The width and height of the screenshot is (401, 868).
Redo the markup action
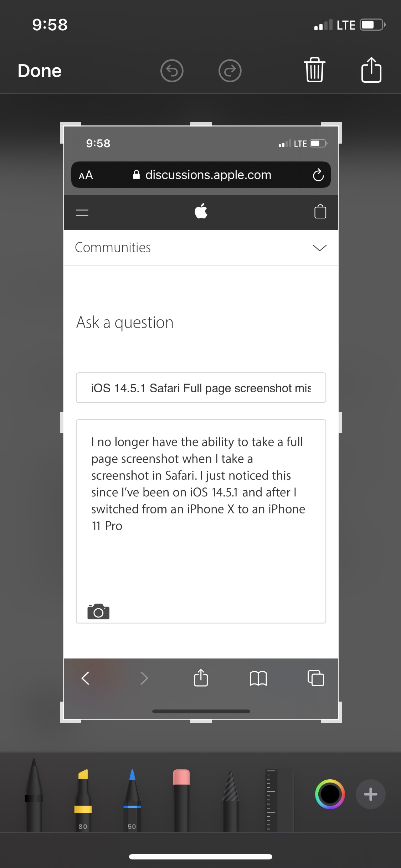click(x=230, y=71)
